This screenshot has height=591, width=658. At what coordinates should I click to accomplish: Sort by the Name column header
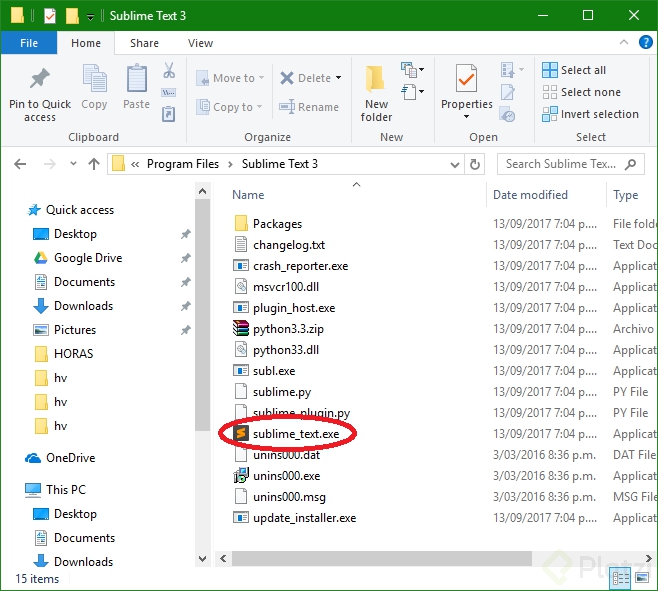[x=248, y=195]
